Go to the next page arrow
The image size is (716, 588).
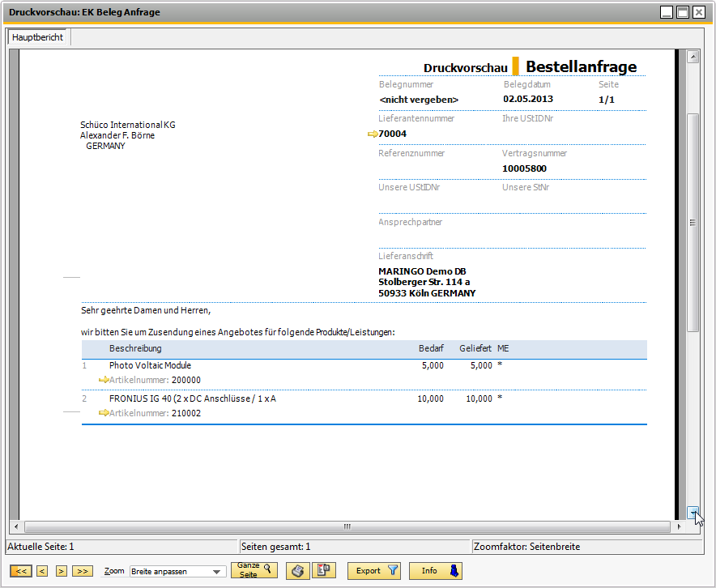click(x=61, y=571)
